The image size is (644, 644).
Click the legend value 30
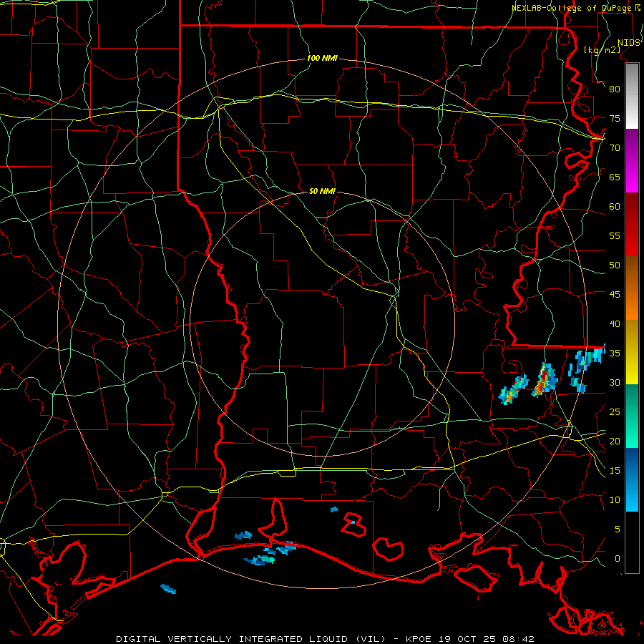pyautogui.click(x=615, y=383)
